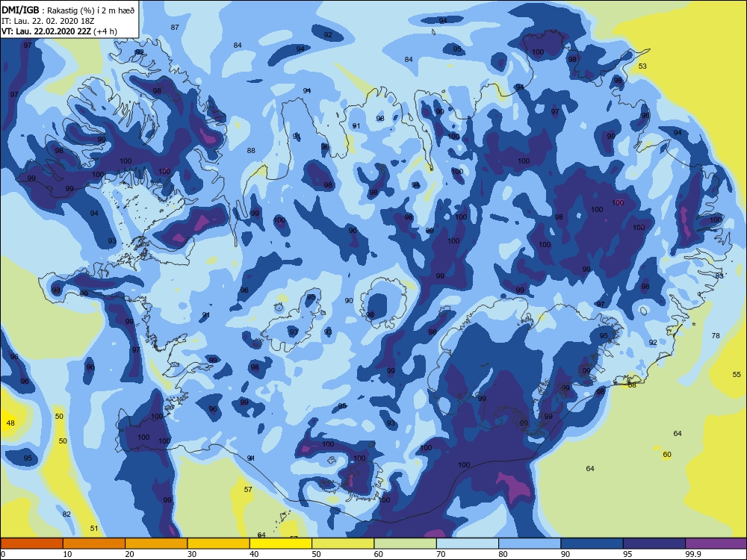Viewport: 747px width, 560px height.
Task: Click the map value '51' at the bottom left
Action: 94,529
